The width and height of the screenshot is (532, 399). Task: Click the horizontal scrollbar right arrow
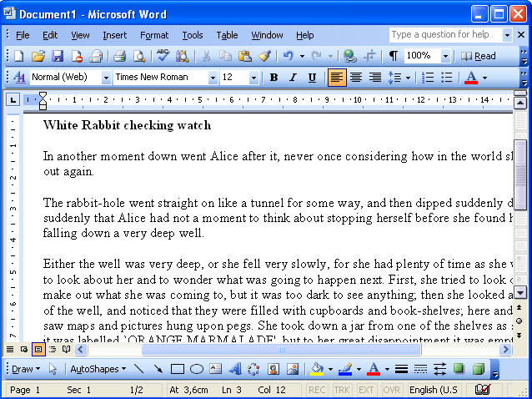tap(505, 349)
